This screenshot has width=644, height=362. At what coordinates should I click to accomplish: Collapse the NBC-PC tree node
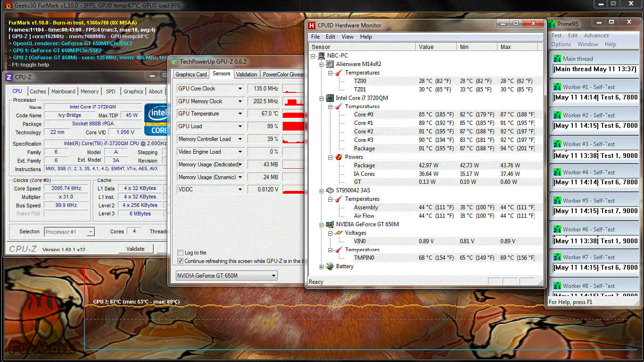tap(313, 56)
